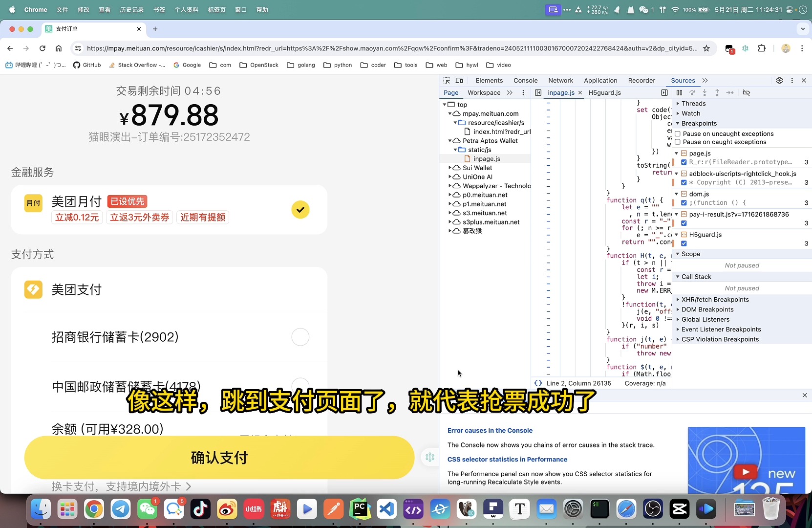The image size is (812, 528).
Task: Toggle the deactivate breakpoints icon
Action: click(747, 93)
